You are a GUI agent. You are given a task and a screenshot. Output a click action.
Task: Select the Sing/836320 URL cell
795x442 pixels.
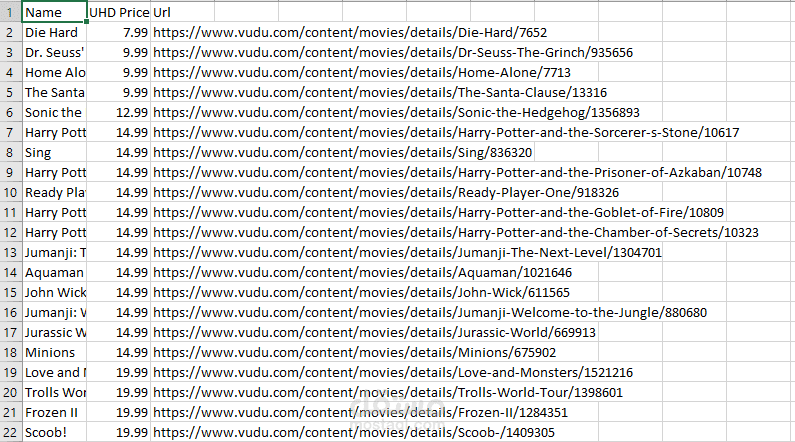pyautogui.click(x=342, y=153)
